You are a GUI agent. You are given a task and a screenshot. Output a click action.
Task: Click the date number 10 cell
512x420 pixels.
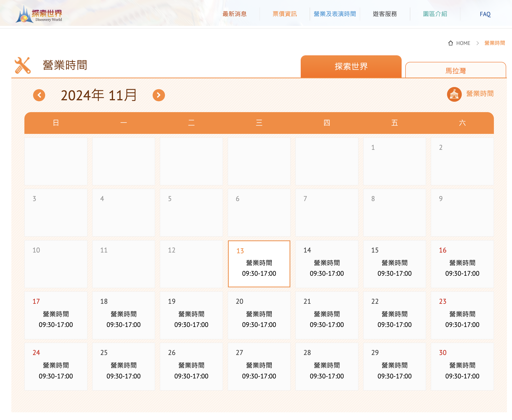point(56,264)
